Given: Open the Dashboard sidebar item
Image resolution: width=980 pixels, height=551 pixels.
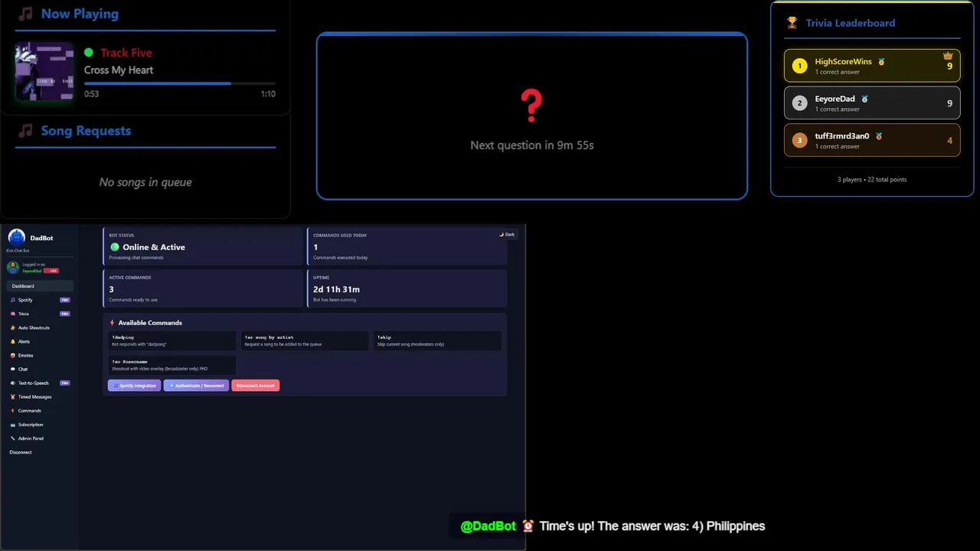Looking at the screenshot, I should point(40,286).
